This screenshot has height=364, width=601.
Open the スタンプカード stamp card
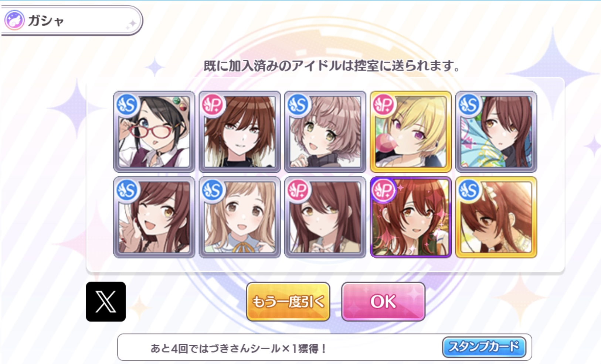[x=484, y=347]
